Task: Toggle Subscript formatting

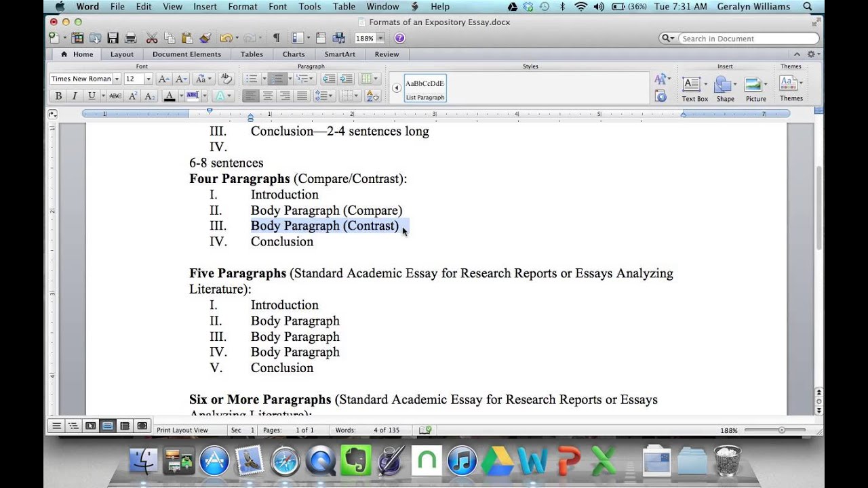Action: click(150, 96)
